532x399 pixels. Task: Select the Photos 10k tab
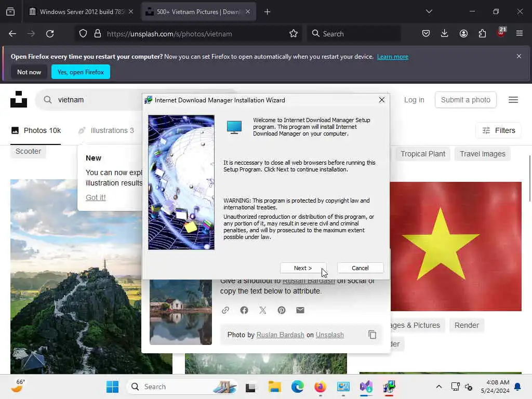coord(36,130)
